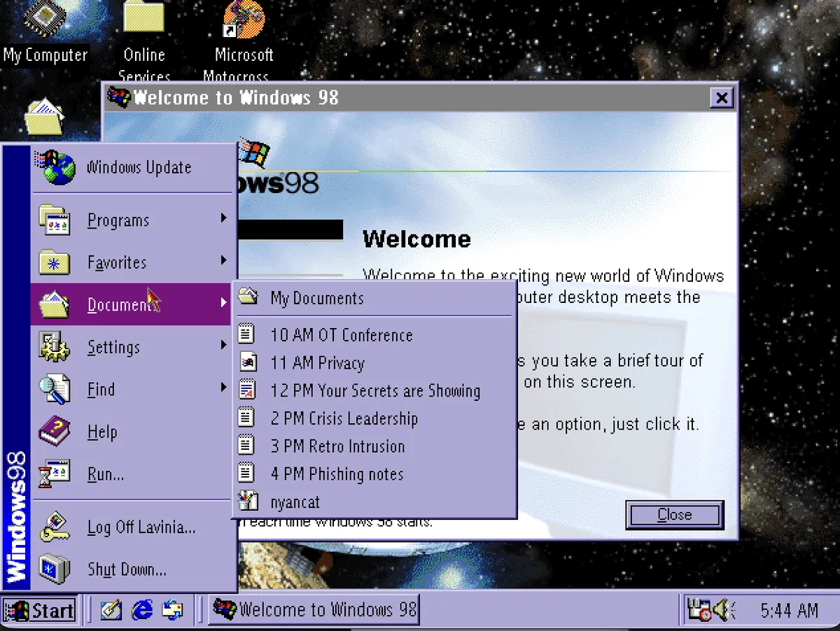Select Windows Update in Start menu
The image size is (840, 631).
131,167
